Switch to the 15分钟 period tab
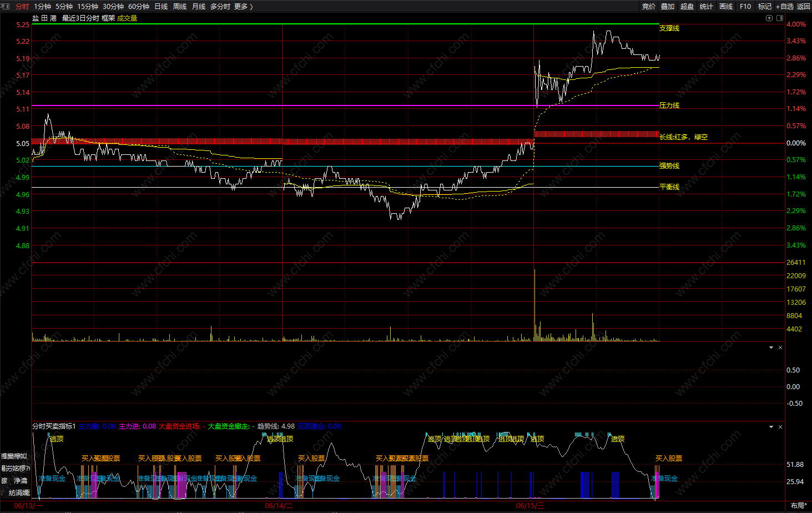The image size is (812, 513). (88, 7)
